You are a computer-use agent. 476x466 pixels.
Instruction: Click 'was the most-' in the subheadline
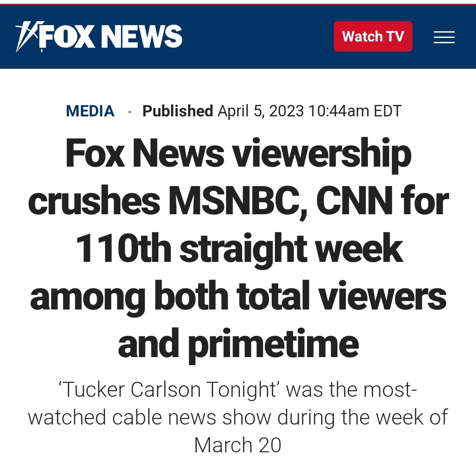[x=351, y=390]
